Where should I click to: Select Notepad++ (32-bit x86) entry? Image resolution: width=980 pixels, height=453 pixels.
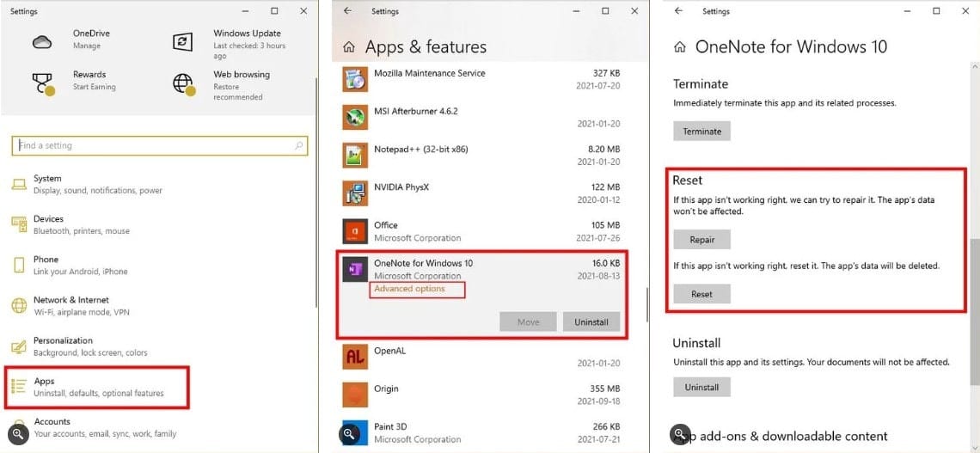482,155
